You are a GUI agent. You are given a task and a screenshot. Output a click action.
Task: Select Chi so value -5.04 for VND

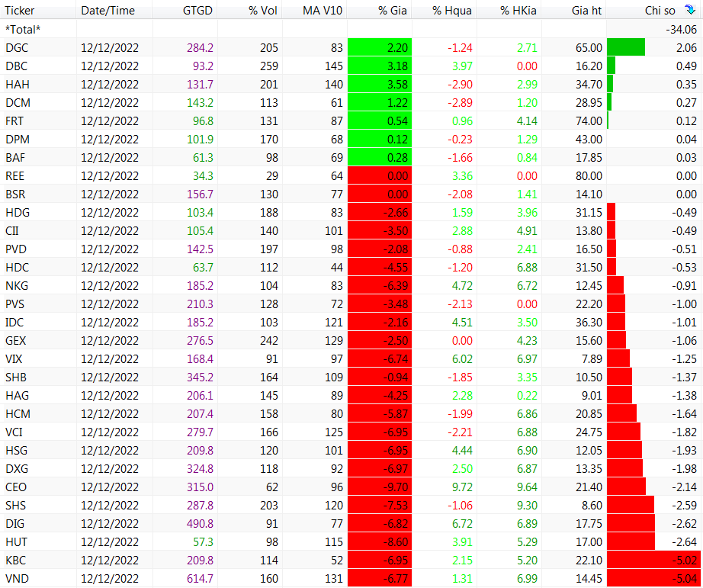click(684, 579)
